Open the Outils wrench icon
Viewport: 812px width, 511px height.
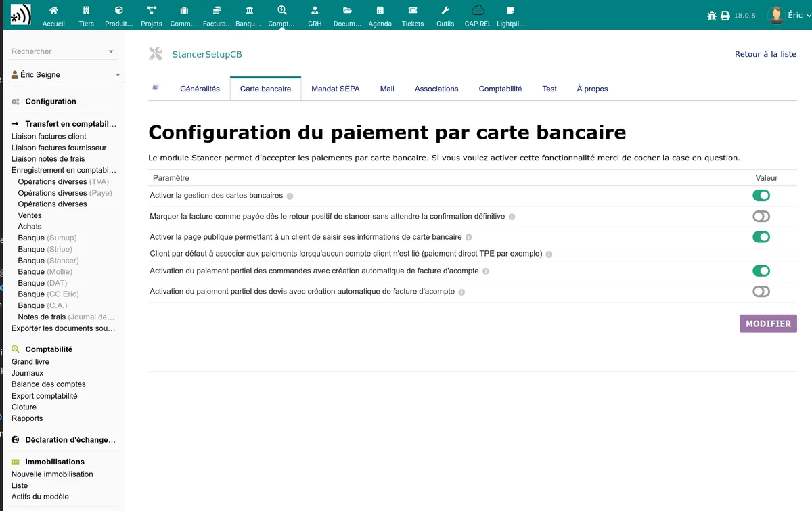click(445, 10)
